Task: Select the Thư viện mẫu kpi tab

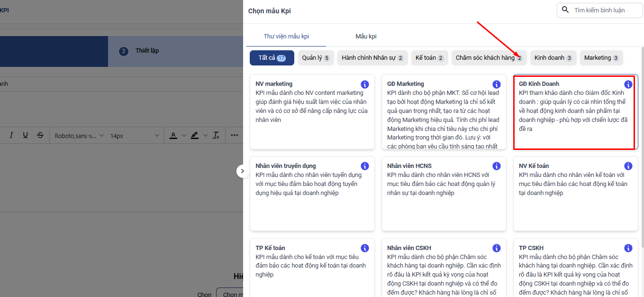Action: tap(286, 37)
